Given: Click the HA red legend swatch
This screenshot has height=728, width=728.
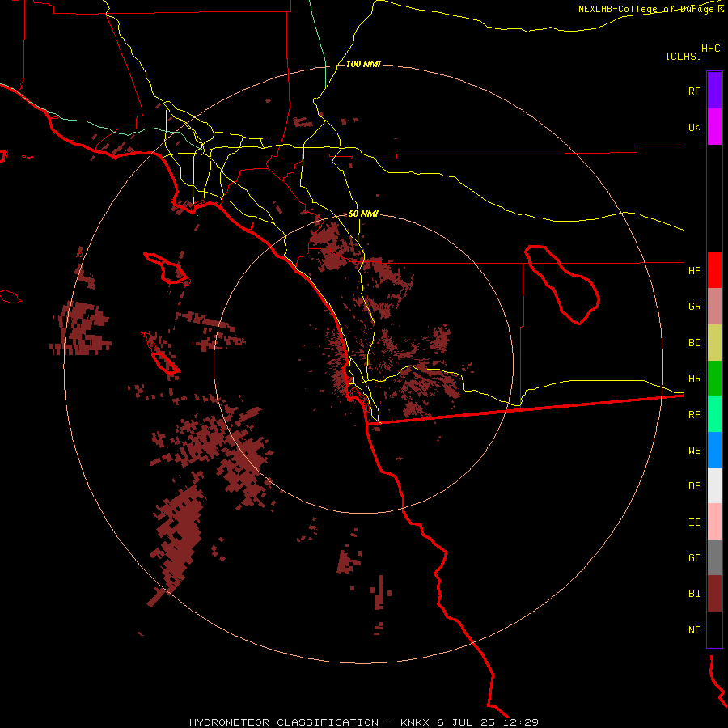Looking at the screenshot, I should (x=714, y=270).
